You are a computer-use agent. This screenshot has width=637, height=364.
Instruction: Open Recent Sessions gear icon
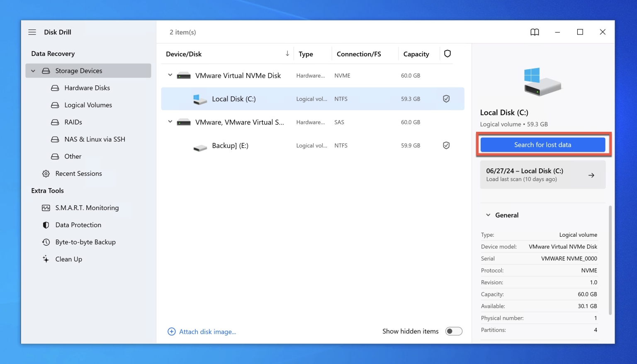(x=46, y=173)
